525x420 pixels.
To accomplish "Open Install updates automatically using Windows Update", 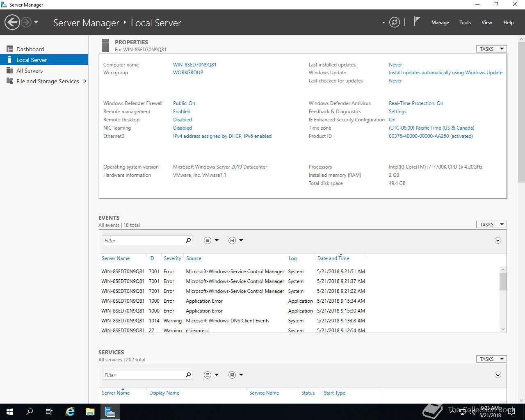I will tap(445, 73).
